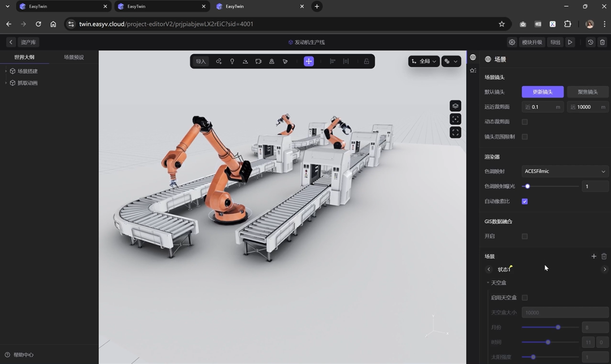Click the settings gear icon in header
The width and height of the screenshot is (611, 364).
point(512,42)
